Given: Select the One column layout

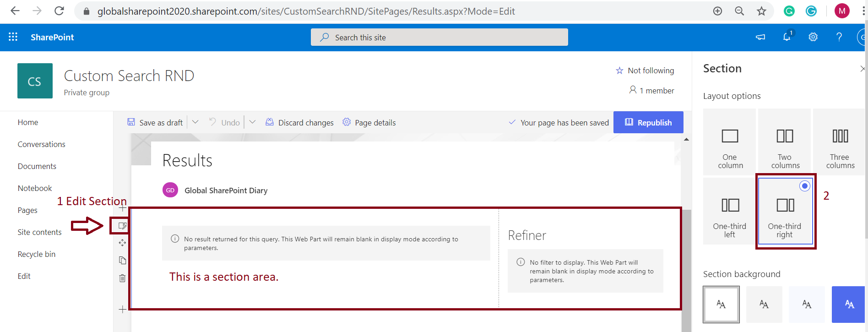Looking at the screenshot, I should 730,142.
